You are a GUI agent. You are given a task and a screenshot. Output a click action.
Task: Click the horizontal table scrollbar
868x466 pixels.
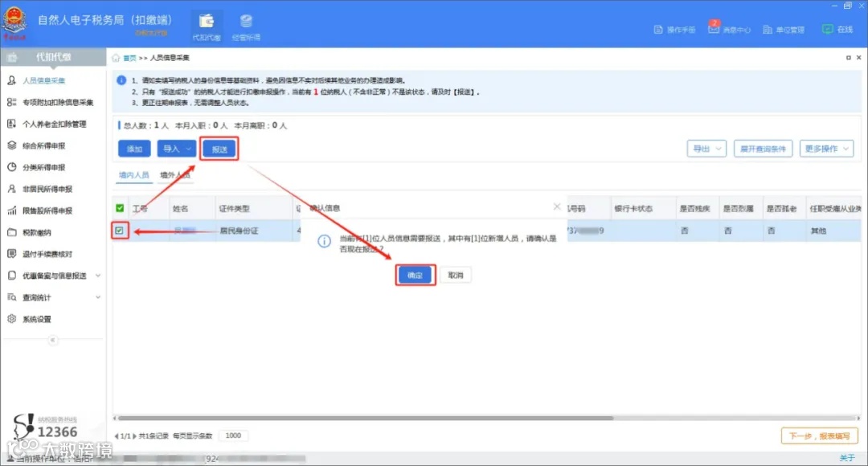coord(366,418)
